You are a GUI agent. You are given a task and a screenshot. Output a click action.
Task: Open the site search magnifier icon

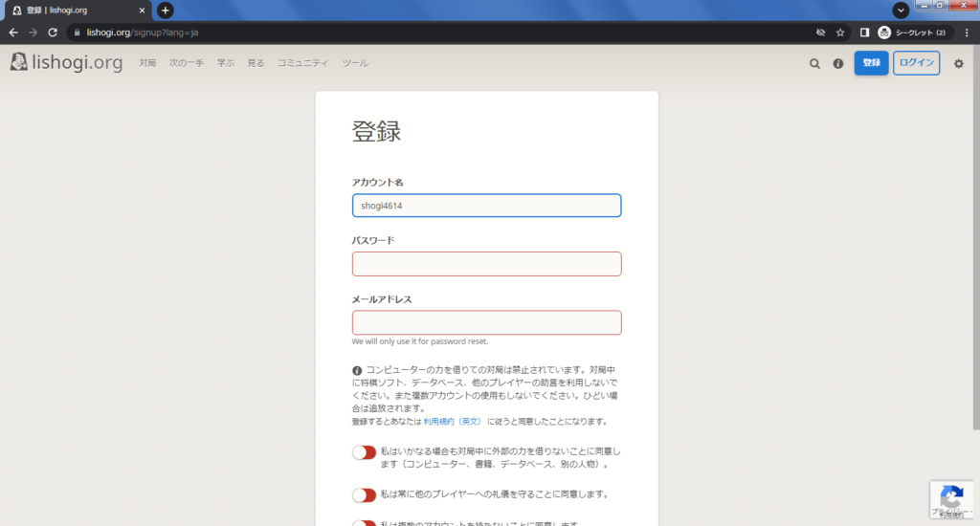click(814, 63)
